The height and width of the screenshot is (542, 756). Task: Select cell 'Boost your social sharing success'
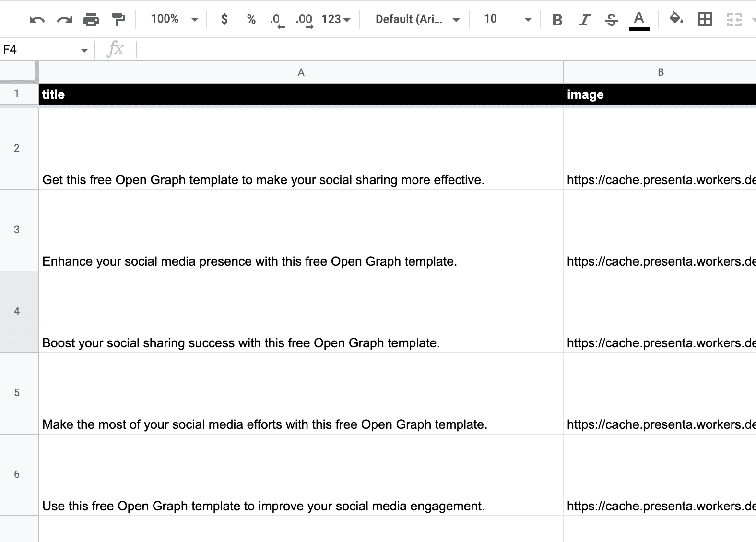point(301,312)
